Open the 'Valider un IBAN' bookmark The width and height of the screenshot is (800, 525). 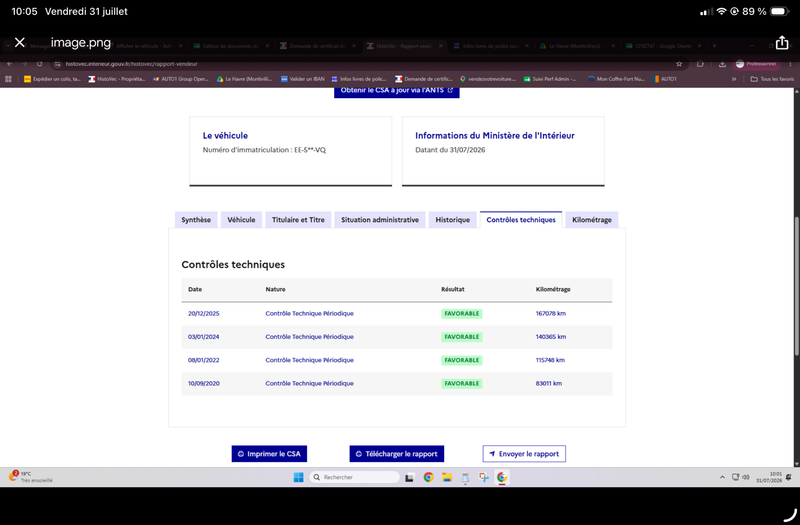pyautogui.click(x=303, y=79)
